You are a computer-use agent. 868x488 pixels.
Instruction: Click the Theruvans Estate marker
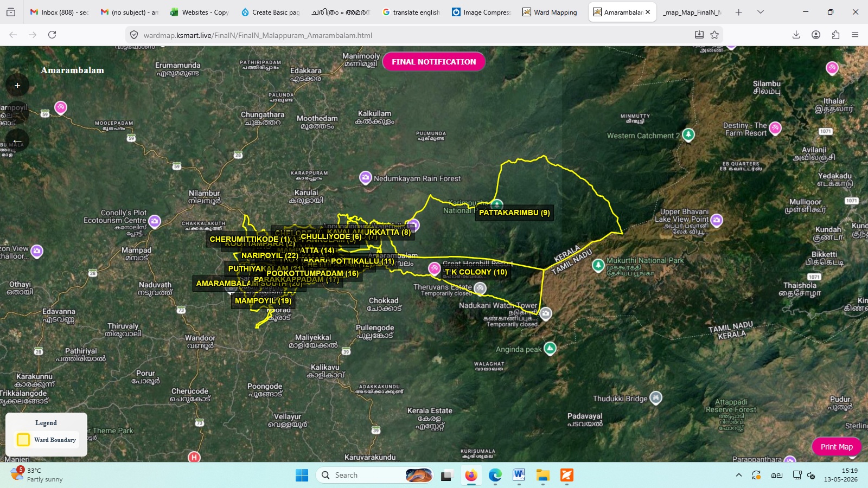coord(480,288)
